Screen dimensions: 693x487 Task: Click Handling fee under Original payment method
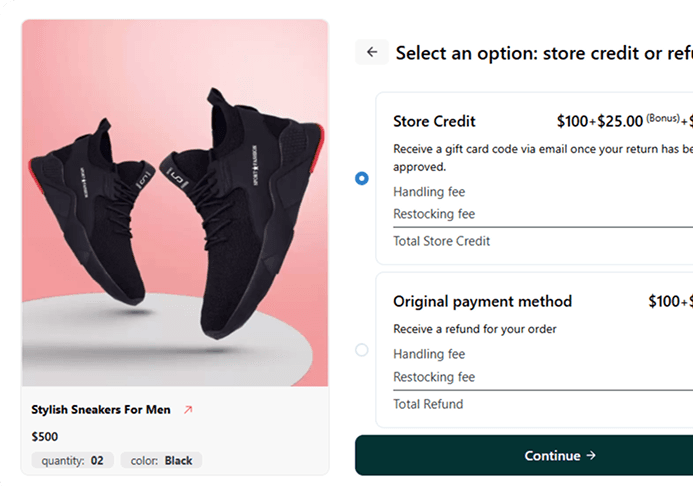429,354
